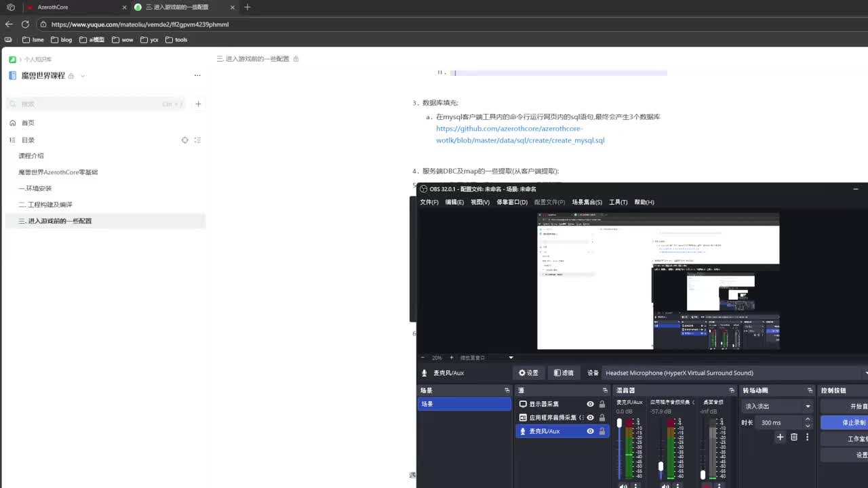Lock the 显示器采集 source

[x=602, y=404]
